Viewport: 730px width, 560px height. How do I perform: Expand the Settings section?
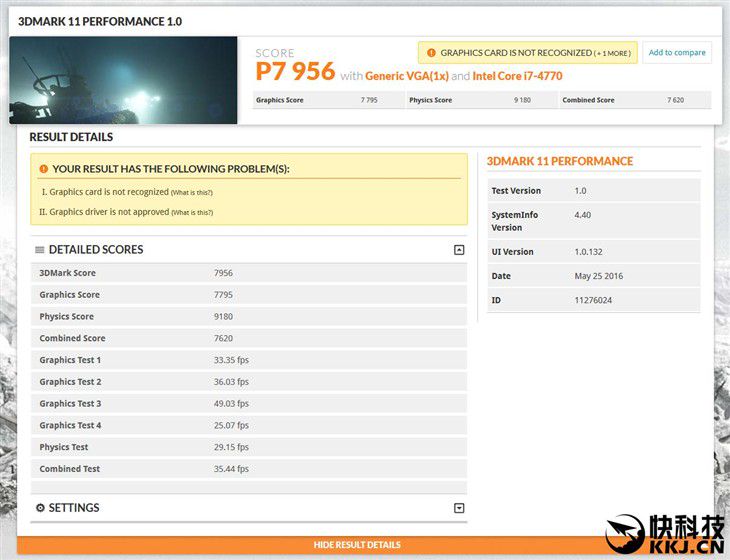click(459, 508)
